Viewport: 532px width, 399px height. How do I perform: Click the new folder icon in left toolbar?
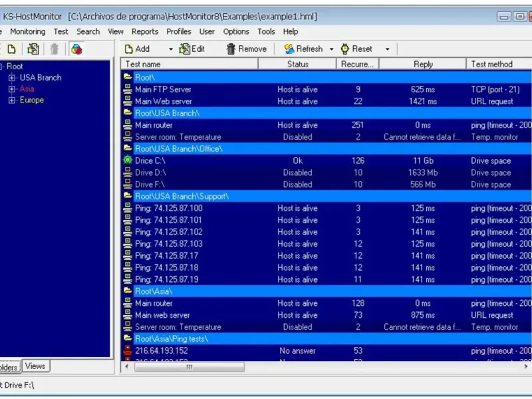[11, 49]
